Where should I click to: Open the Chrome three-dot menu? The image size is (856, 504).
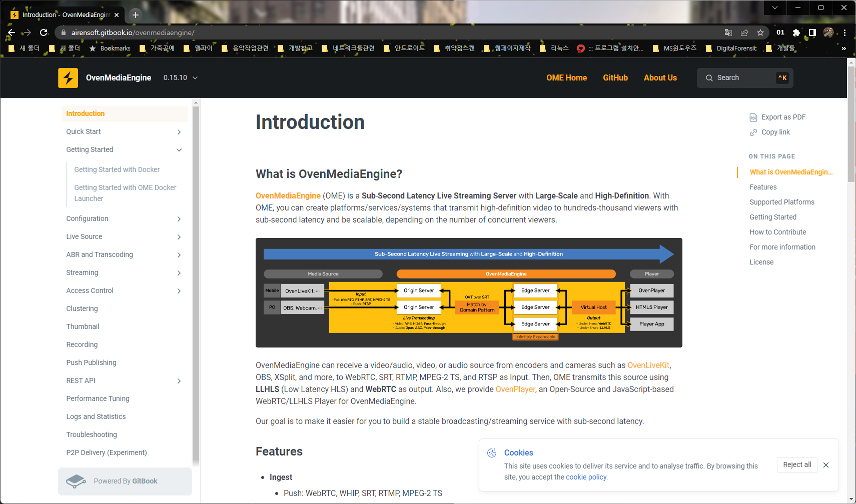pyautogui.click(x=844, y=32)
